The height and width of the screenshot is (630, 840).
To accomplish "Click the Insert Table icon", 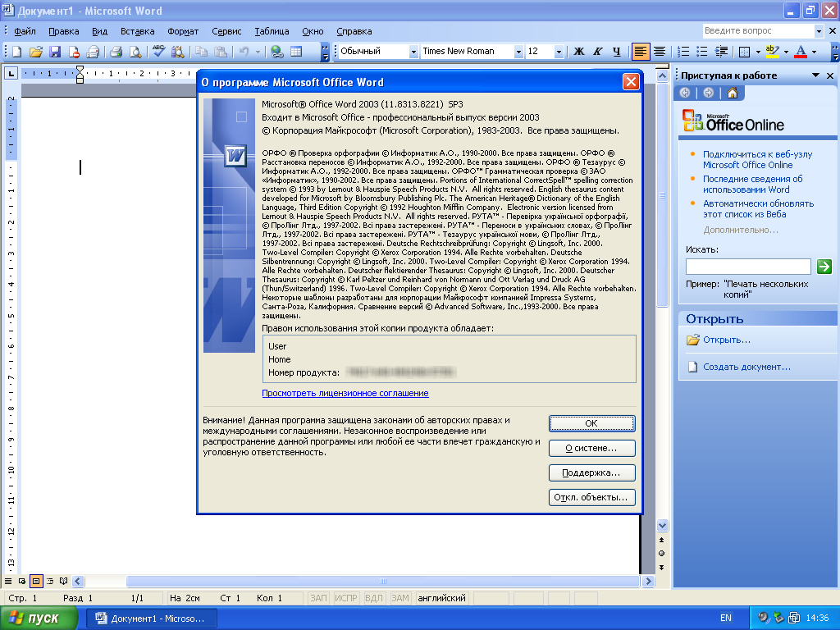I will click(x=296, y=52).
